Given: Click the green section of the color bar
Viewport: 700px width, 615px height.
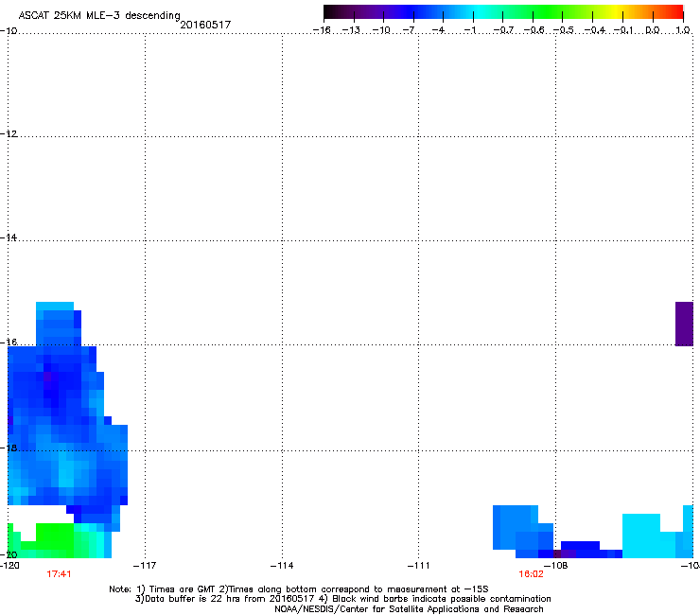Looking at the screenshot, I should point(549,12).
